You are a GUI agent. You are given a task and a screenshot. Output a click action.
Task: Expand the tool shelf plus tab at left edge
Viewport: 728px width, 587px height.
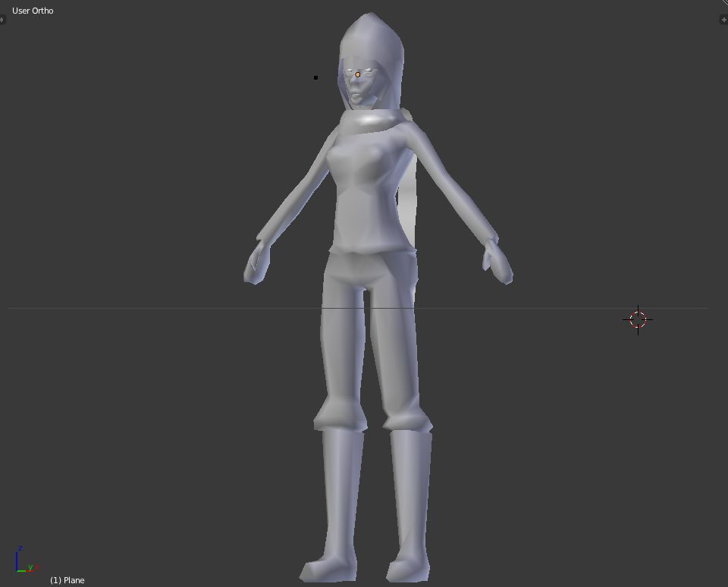(2, 20)
